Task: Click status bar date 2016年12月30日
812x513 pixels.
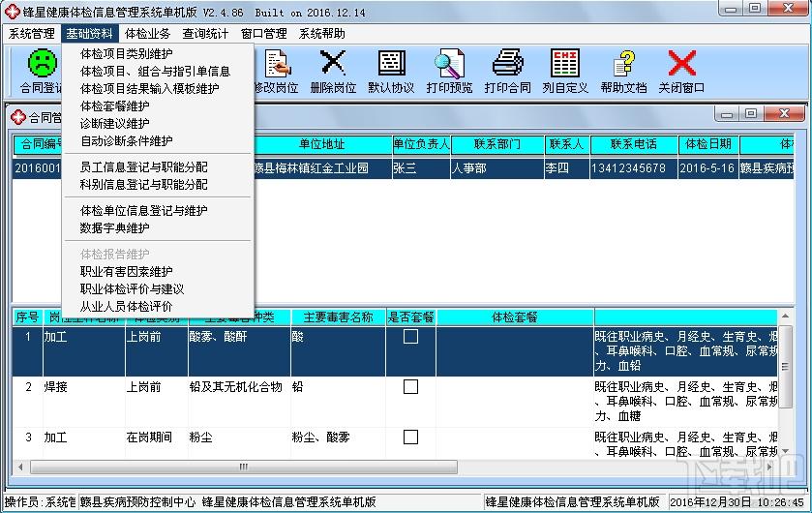Action: 710,502
